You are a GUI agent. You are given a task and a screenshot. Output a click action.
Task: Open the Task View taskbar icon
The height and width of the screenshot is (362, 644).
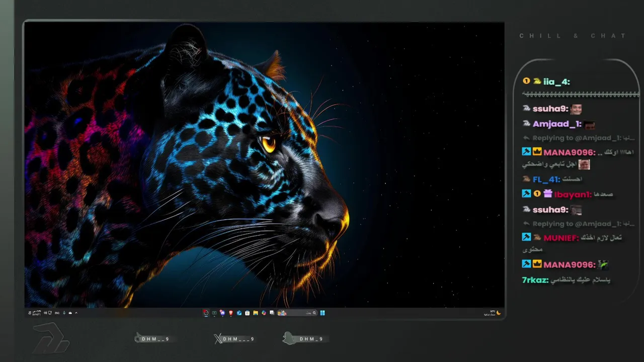tap(272, 313)
